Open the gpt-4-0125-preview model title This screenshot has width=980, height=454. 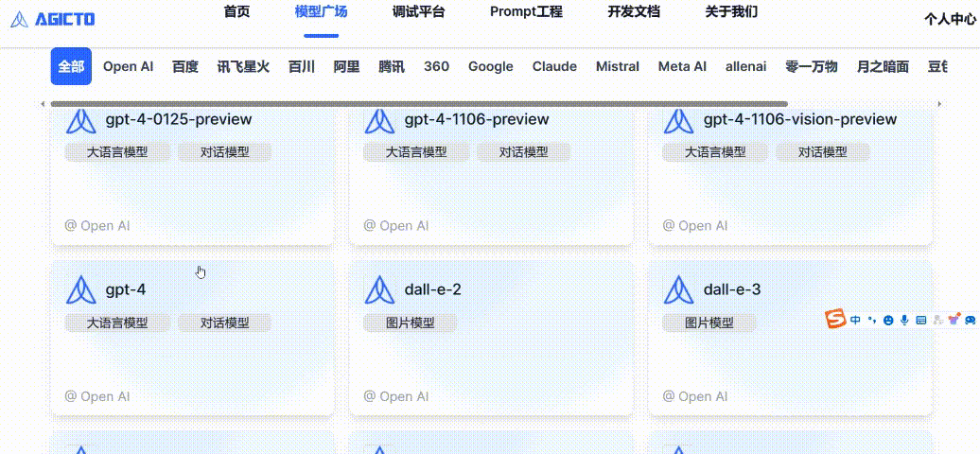point(178,119)
